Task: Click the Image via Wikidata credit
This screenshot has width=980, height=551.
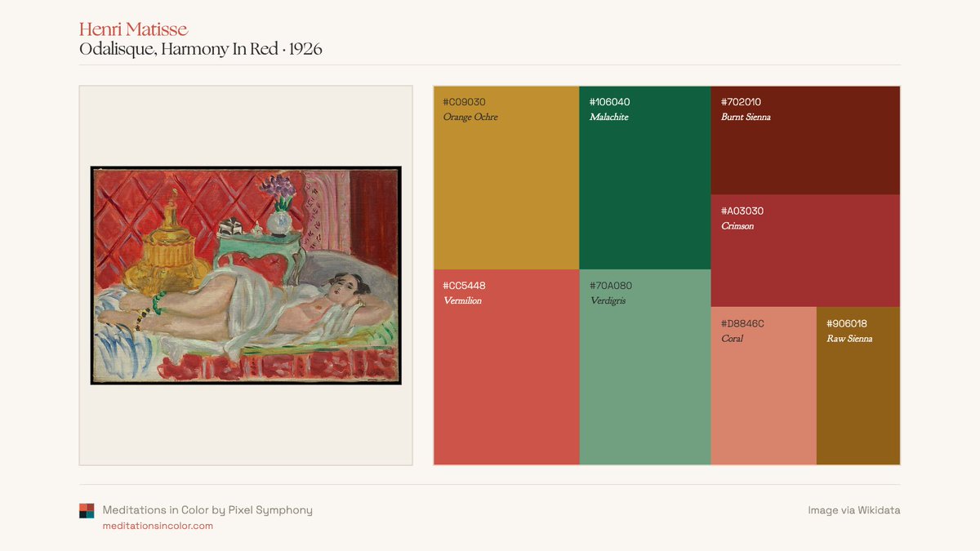Action: tap(854, 510)
